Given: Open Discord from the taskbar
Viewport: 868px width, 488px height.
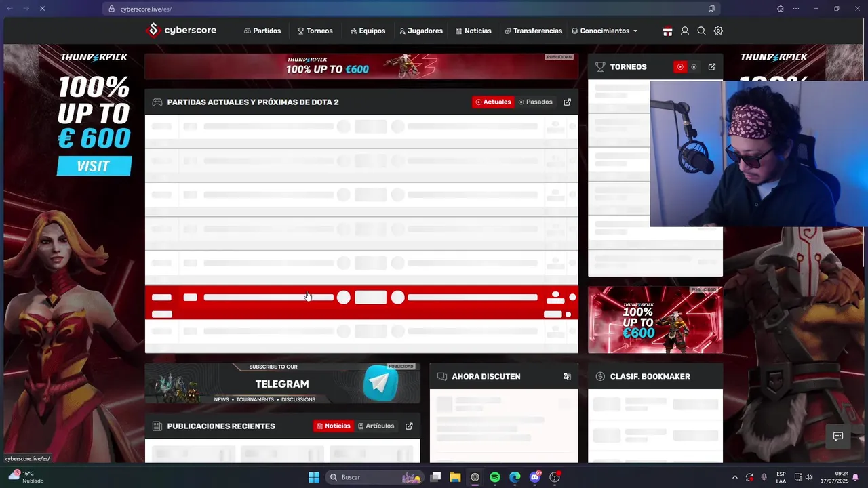Looking at the screenshot, I should 535,477.
